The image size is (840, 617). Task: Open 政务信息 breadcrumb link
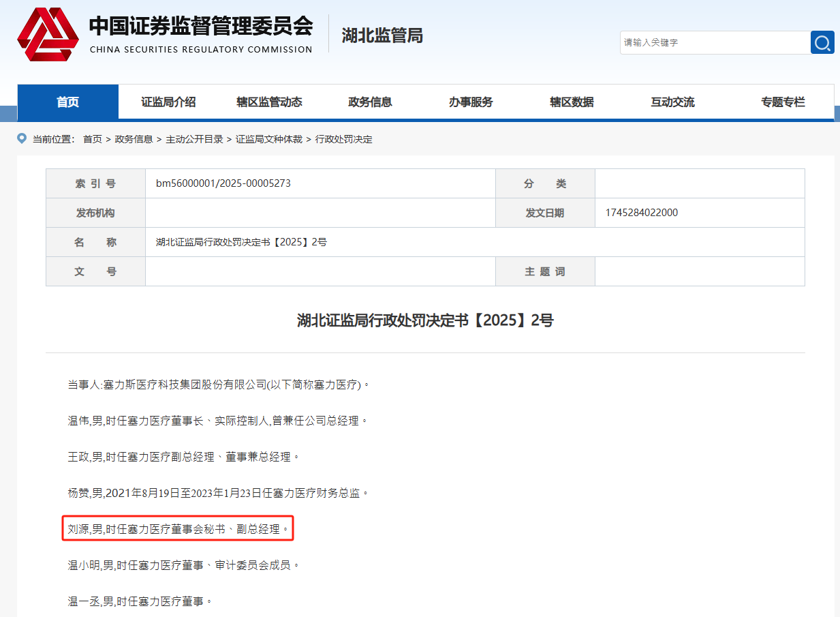tap(134, 139)
